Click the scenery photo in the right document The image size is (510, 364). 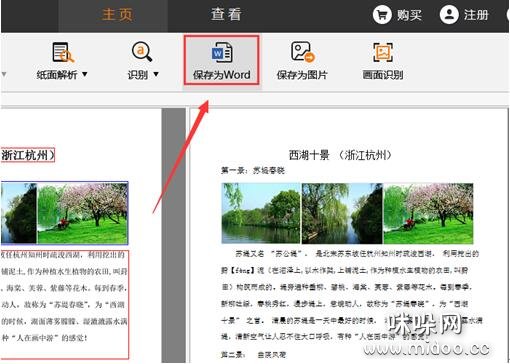click(x=347, y=213)
